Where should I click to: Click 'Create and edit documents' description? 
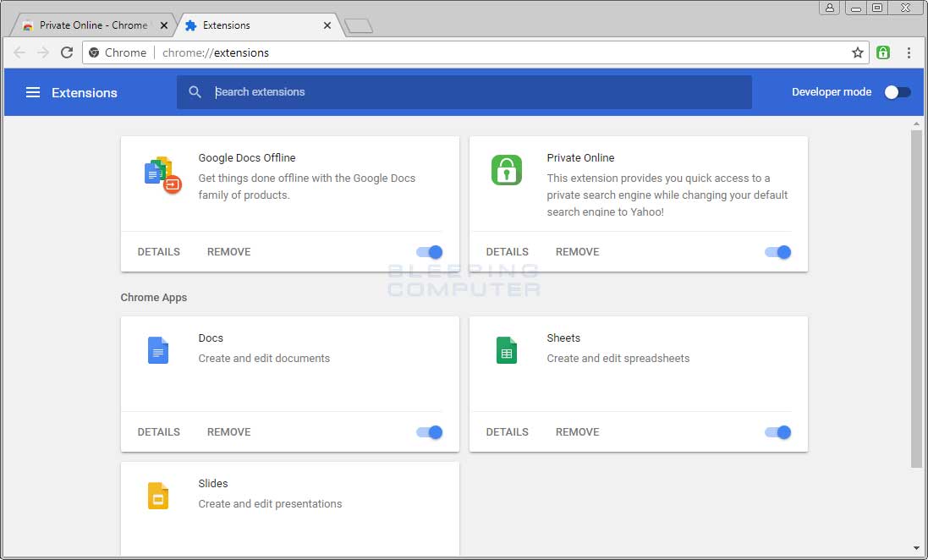(x=264, y=358)
